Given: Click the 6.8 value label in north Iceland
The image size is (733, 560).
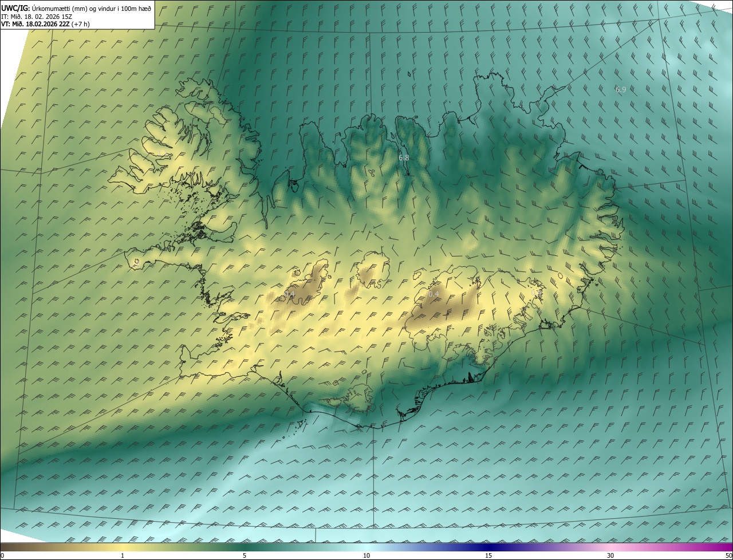Looking at the screenshot, I should (404, 157).
